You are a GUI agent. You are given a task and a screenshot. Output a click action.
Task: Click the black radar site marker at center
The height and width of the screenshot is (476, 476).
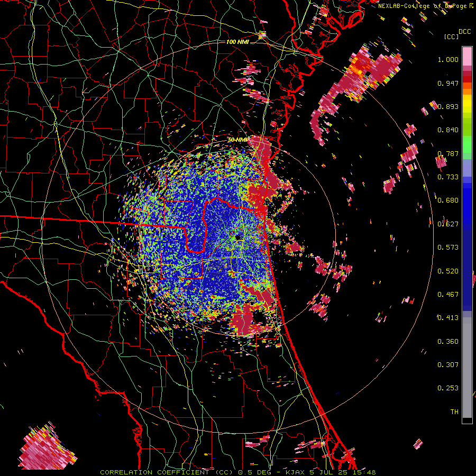[238, 237]
